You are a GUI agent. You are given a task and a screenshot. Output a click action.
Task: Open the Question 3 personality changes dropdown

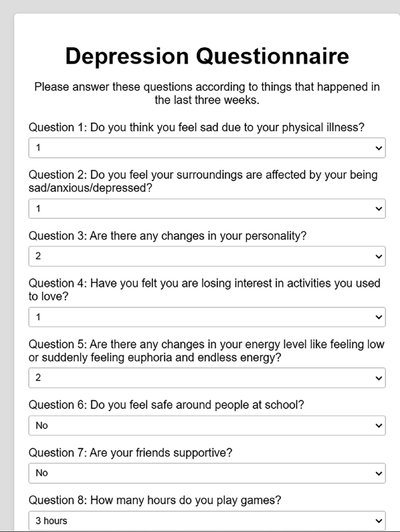(207, 256)
